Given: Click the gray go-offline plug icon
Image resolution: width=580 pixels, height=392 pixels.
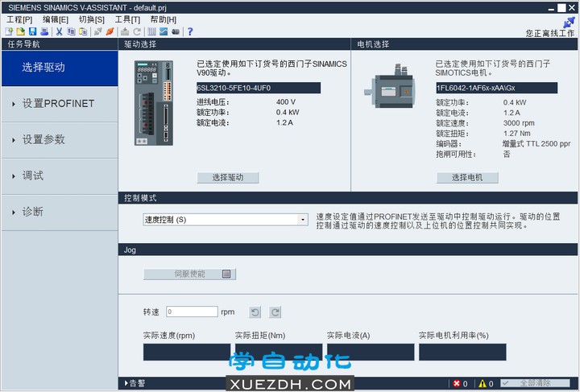Looking at the screenshot, I should [98, 31].
